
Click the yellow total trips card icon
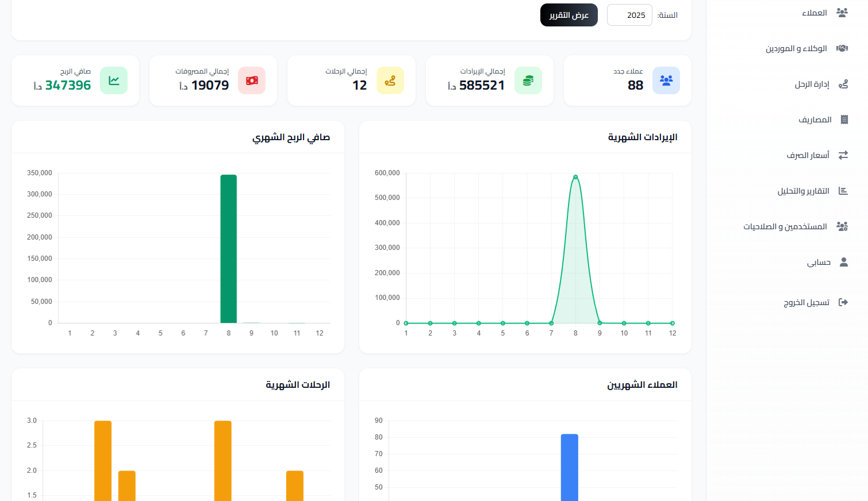[x=390, y=80]
